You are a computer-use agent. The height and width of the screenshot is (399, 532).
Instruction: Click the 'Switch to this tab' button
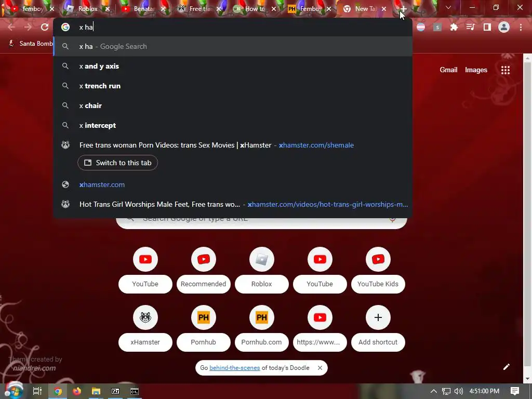pos(117,163)
